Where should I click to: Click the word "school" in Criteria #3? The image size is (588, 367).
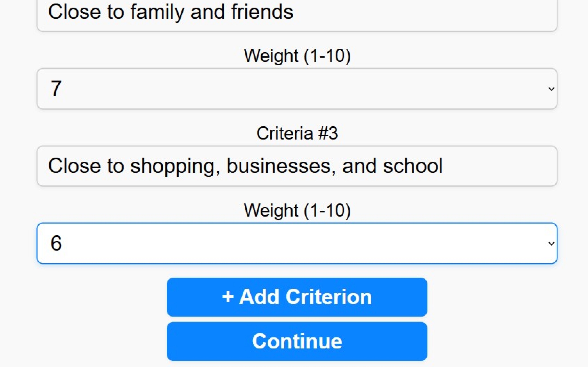click(x=413, y=166)
